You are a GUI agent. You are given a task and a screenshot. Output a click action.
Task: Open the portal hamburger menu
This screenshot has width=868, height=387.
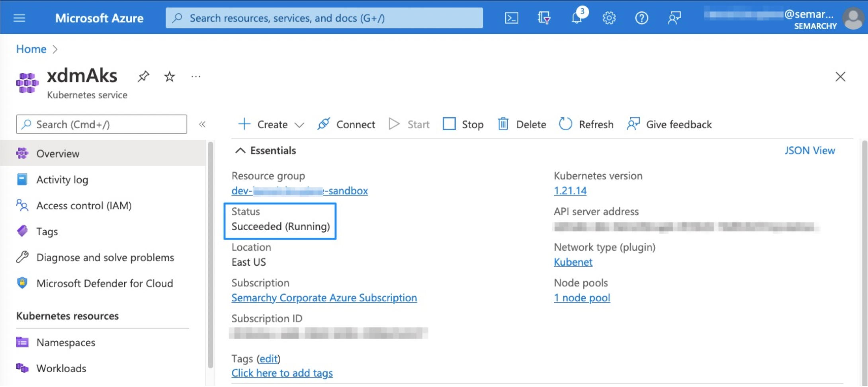19,18
